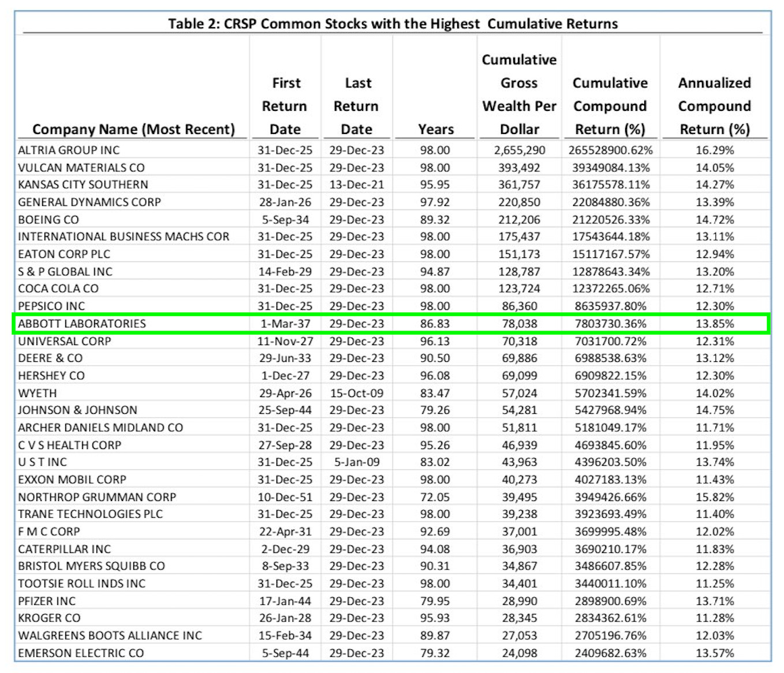Select TOOTSIE ROLL INDS INC name
The width and height of the screenshot is (784, 673).
pyautogui.click(x=82, y=584)
